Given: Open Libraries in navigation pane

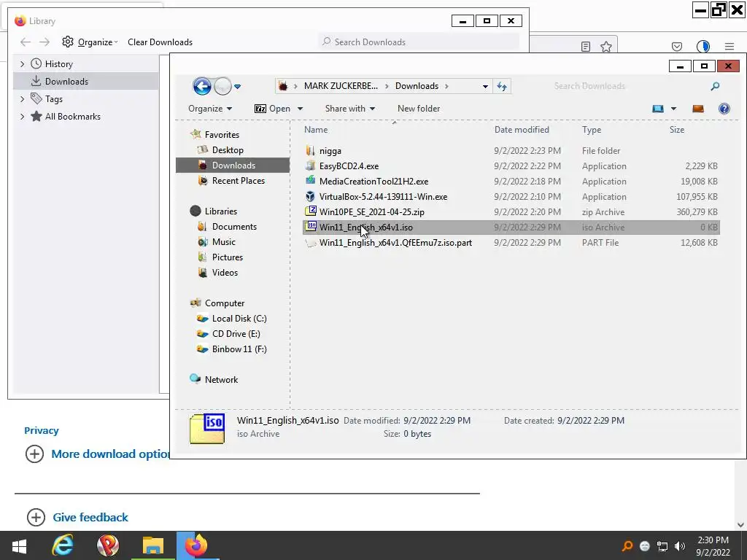Looking at the screenshot, I should pyautogui.click(x=220, y=211).
